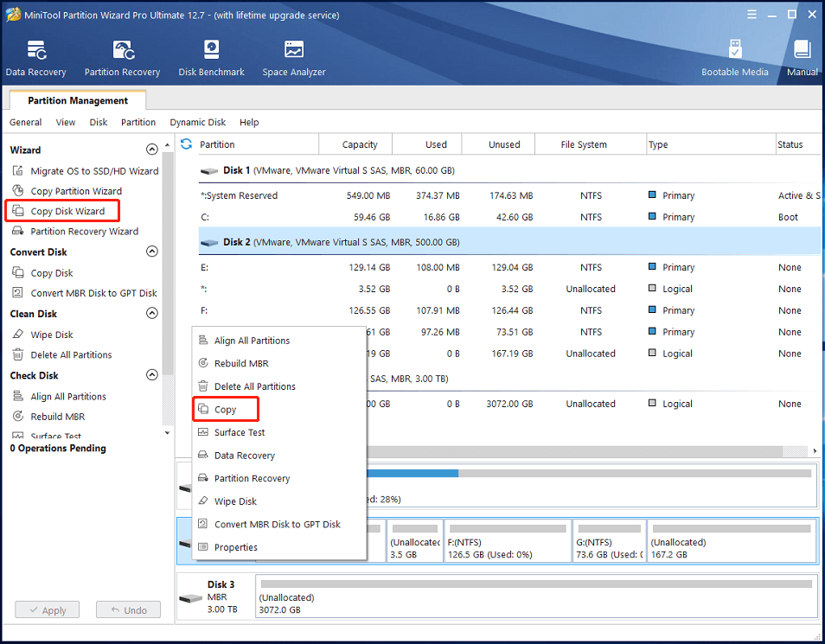Open Data Recovery tool
825x644 pixels.
coord(35,58)
